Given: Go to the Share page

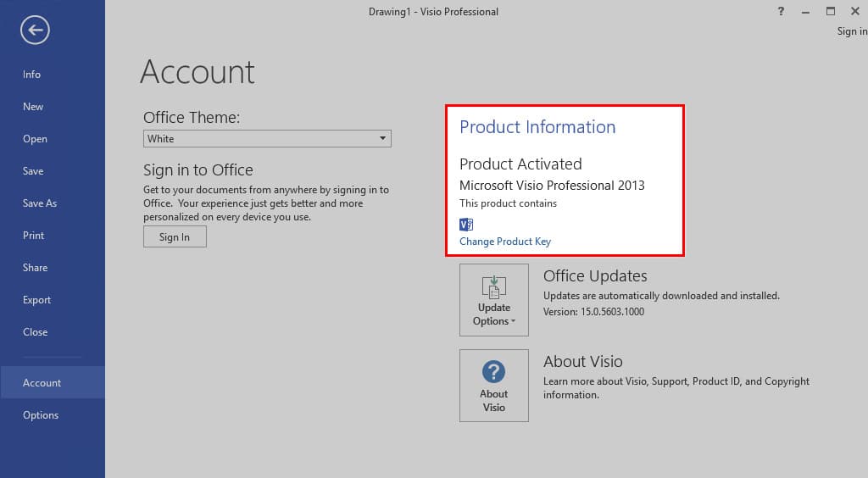Looking at the screenshot, I should click(35, 267).
